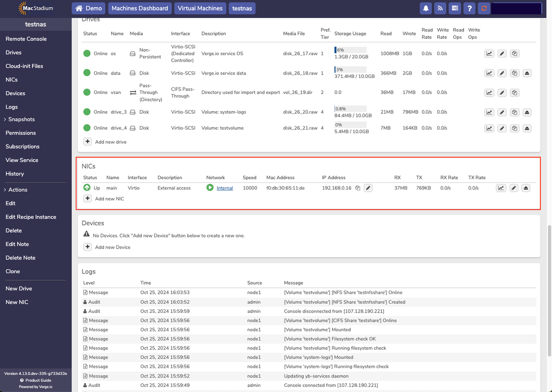View statistics chart for drive_4
The image size is (552, 392).
tap(489, 128)
